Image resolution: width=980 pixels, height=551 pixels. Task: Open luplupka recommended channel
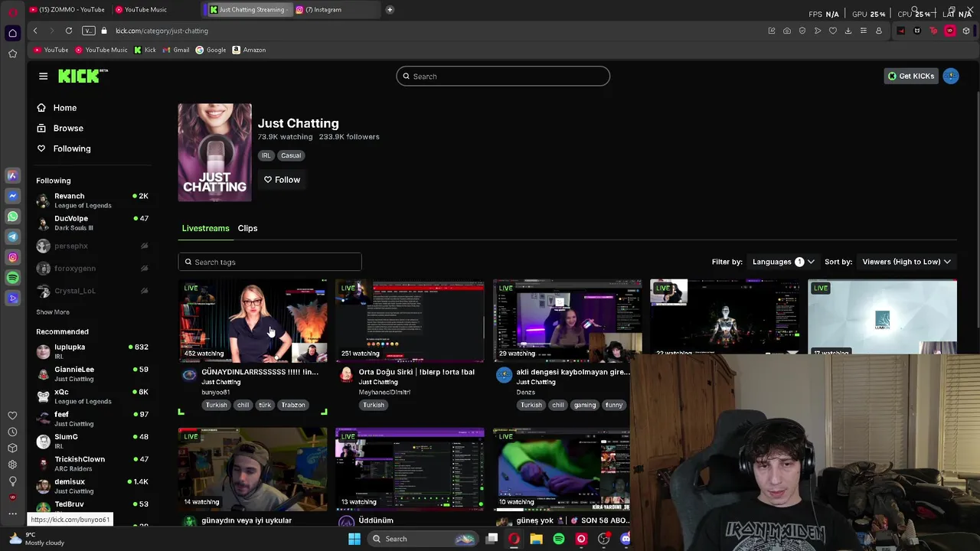[x=92, y=351]
